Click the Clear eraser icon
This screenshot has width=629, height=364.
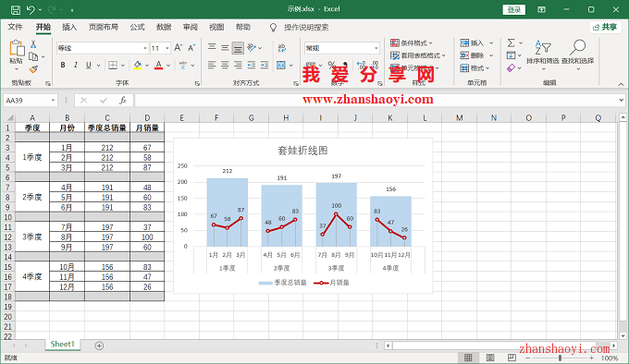coord(511,68)
